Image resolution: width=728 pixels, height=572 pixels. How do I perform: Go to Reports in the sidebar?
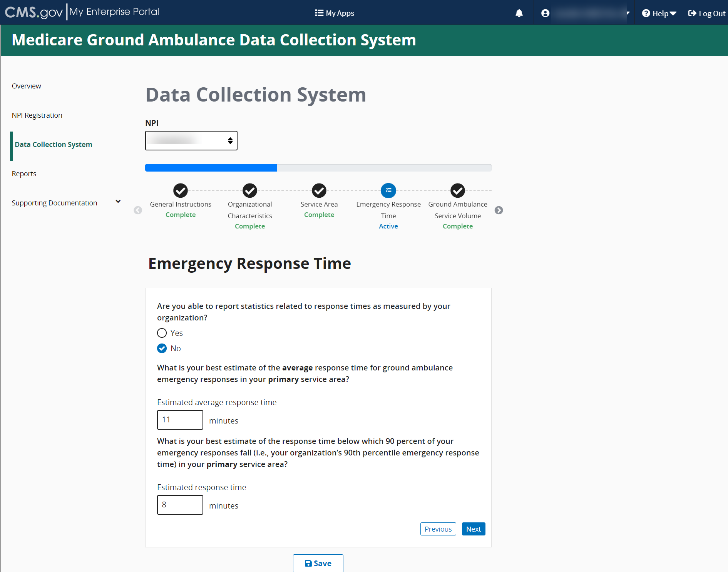tap(24, 173)
